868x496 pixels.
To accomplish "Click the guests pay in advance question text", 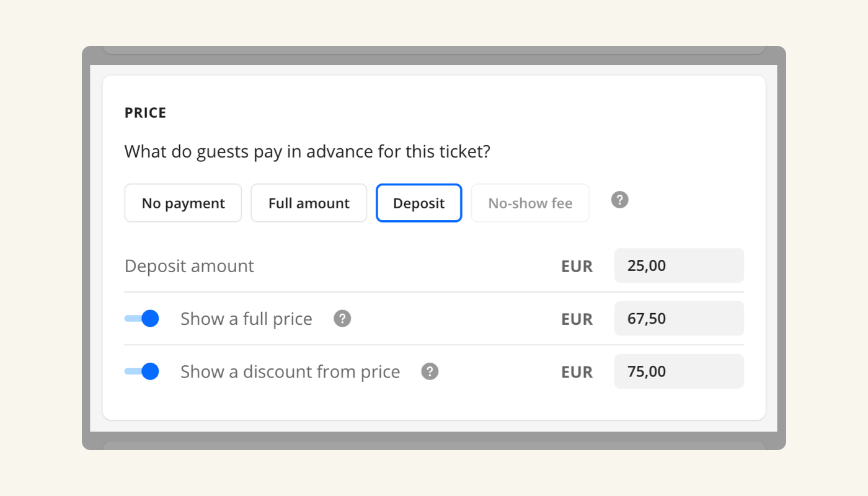I will point(308,151).
